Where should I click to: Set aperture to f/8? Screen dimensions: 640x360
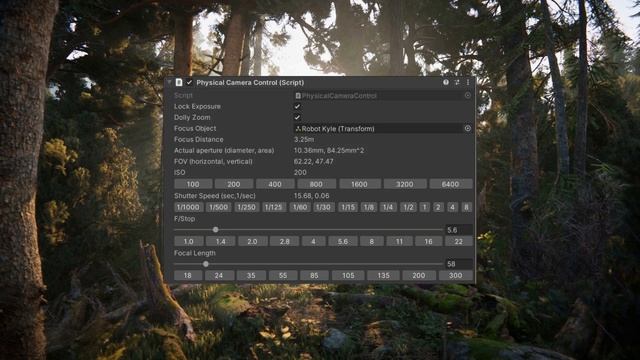pos(371,242)
